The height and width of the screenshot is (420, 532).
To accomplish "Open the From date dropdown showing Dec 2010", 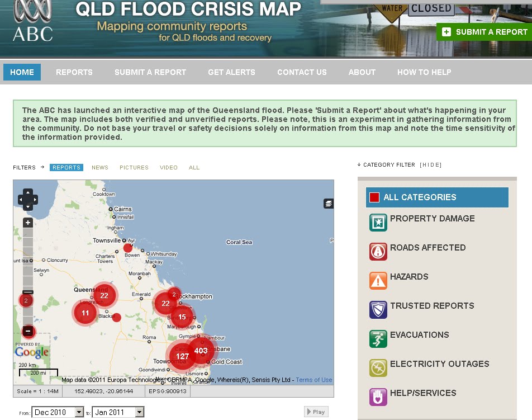I will [59, 412].
